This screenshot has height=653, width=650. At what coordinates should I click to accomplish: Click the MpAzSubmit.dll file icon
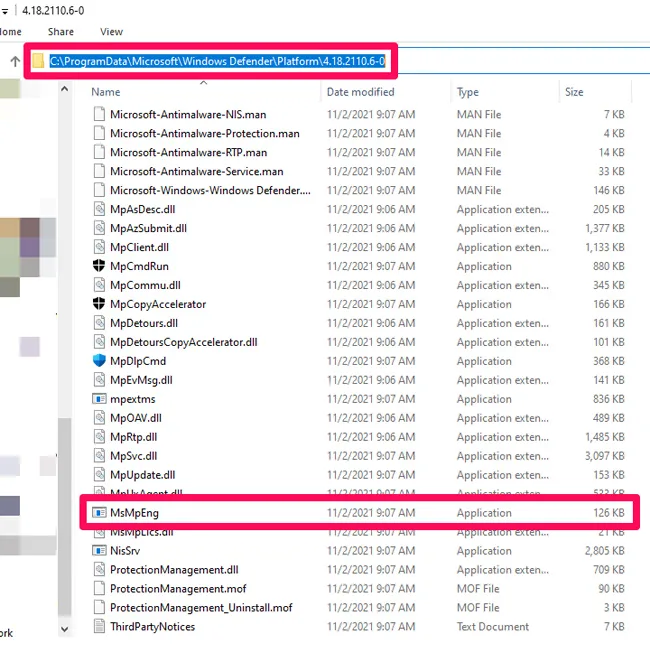pos(99,228)
